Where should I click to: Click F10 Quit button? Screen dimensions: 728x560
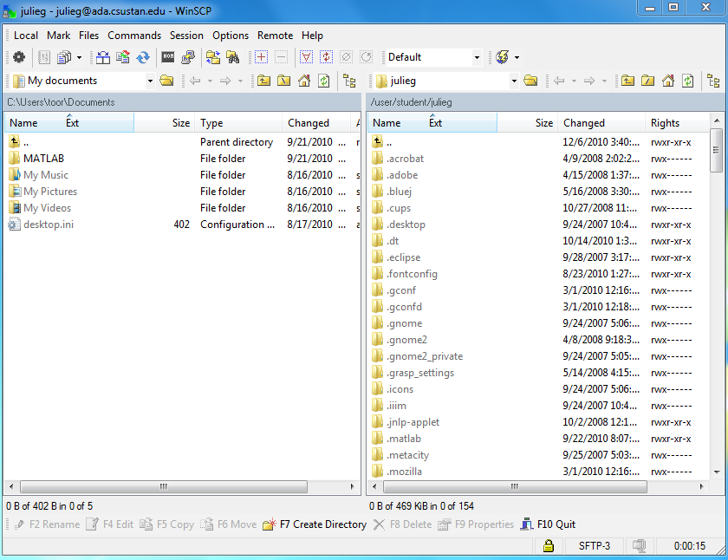click(548, 524)
